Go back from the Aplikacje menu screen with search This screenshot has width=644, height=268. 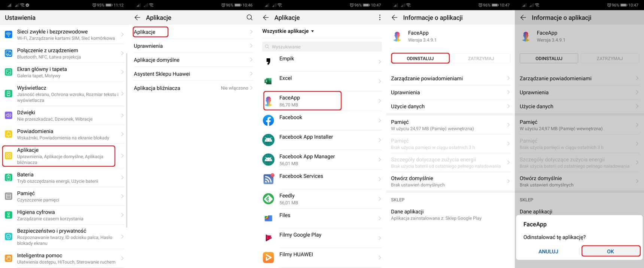tap(137, 18)
